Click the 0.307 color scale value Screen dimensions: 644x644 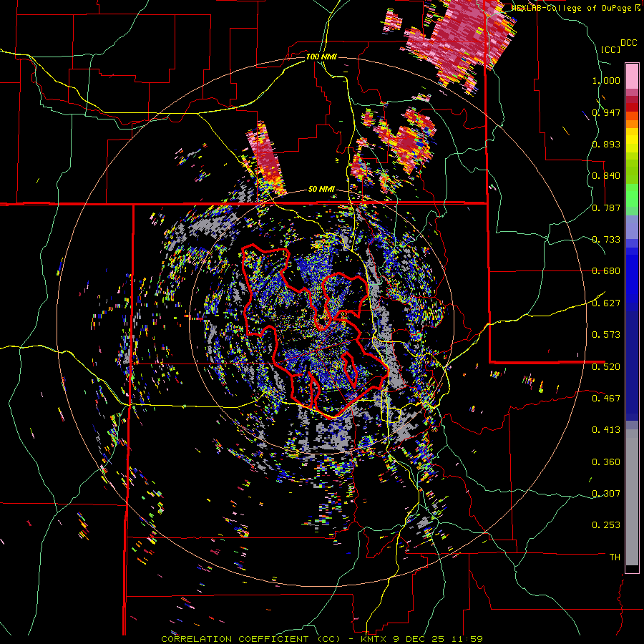pos(606,493)
